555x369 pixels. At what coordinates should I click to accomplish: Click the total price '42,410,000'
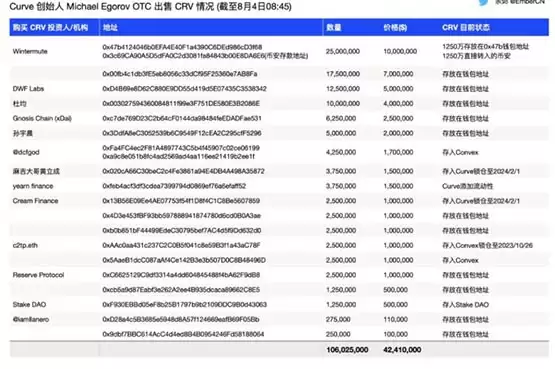(402, 350)
